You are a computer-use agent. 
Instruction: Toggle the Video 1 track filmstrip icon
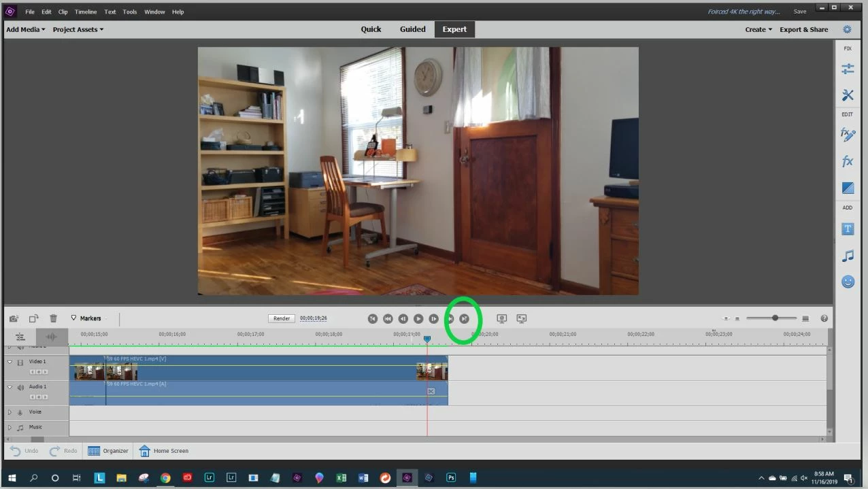point(20,362)
